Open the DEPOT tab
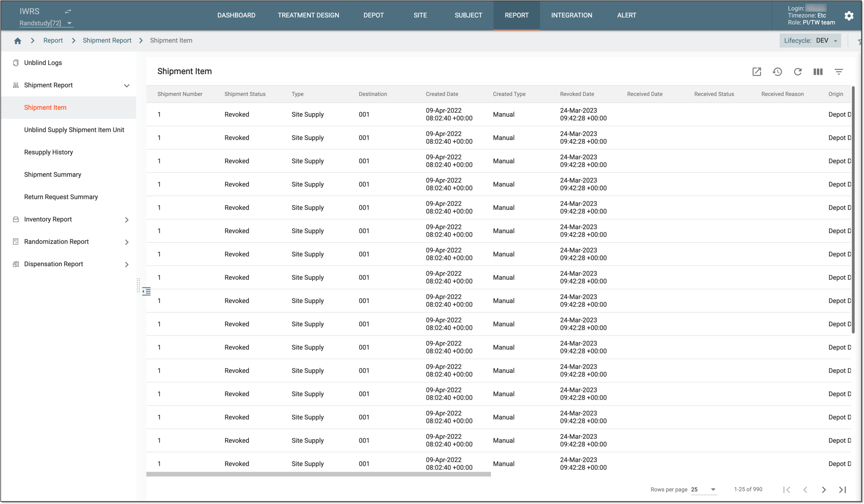The width and height of the screenshot is (864, 504). coord(374,15)
